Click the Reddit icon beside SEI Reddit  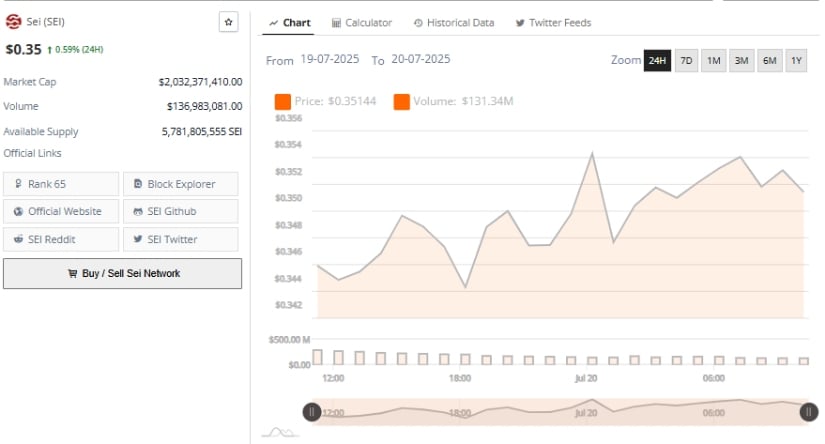[x=18, y=239]
